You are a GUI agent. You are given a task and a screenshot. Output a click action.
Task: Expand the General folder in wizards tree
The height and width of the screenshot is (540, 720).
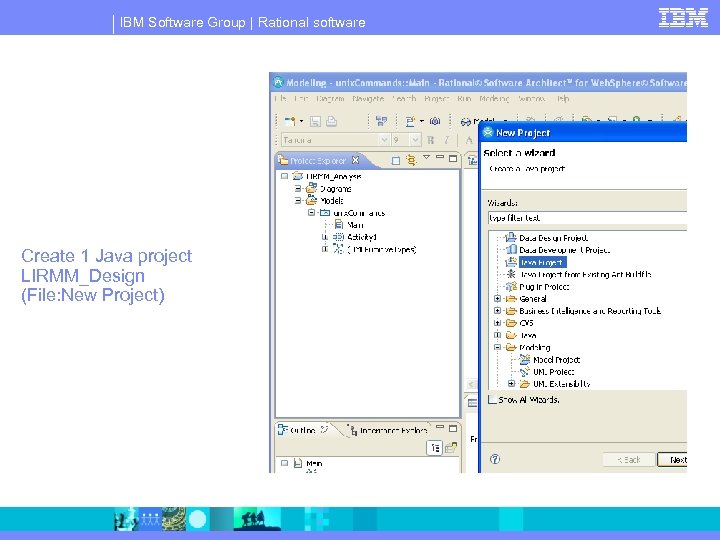497,298
